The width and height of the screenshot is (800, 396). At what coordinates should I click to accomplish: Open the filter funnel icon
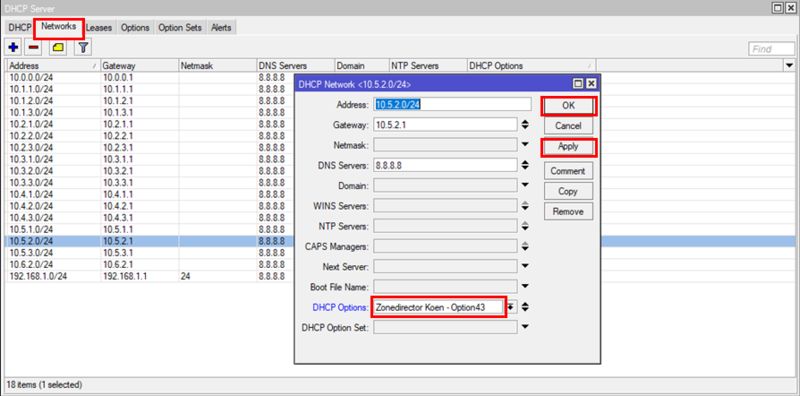[83, 48]
